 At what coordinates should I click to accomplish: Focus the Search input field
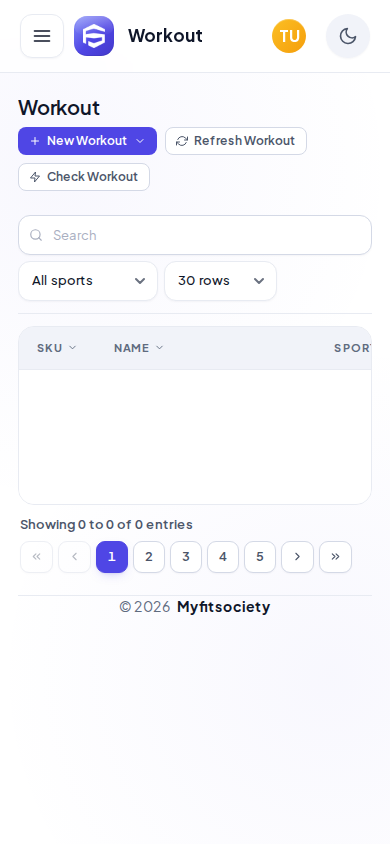point(195,235)
